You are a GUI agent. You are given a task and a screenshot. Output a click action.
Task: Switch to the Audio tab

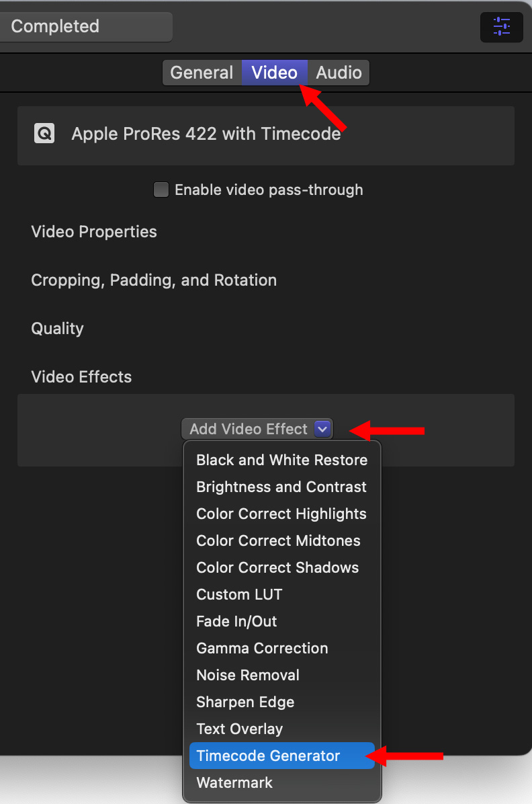point(339,73)
